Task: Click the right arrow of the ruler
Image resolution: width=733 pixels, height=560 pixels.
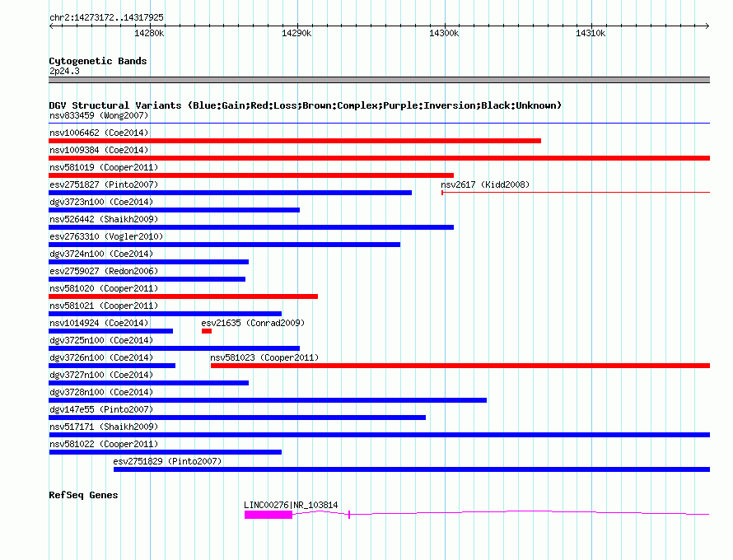Action: coord(707,26)
